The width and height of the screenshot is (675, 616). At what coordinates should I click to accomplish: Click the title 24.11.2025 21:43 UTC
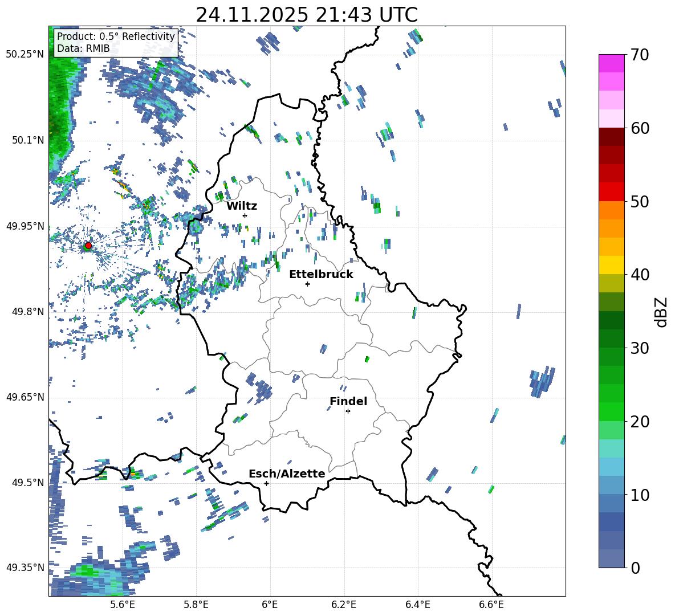[307, 15]
